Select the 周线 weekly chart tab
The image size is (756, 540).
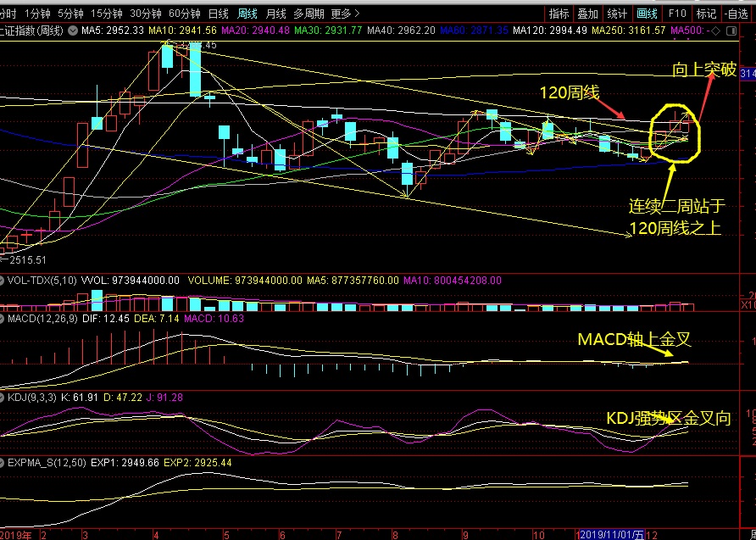[x=247, y=14]
